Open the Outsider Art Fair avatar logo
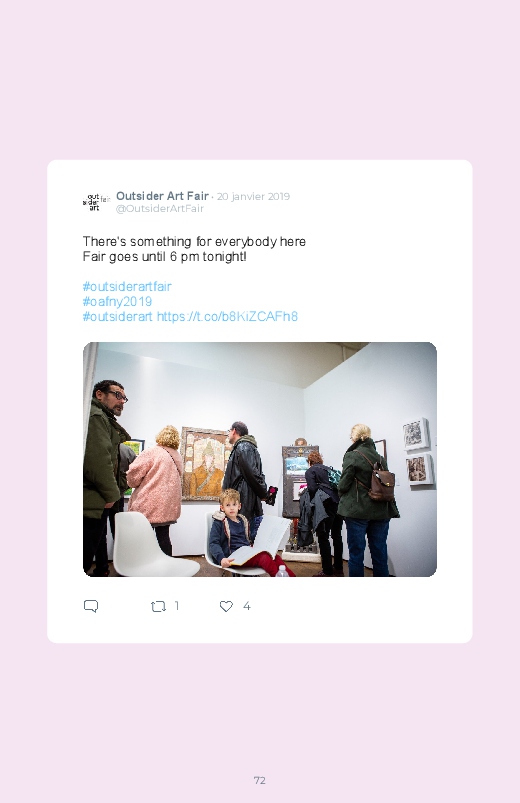The width and height of the screenshot is (520, 803). tap(96, 202)
